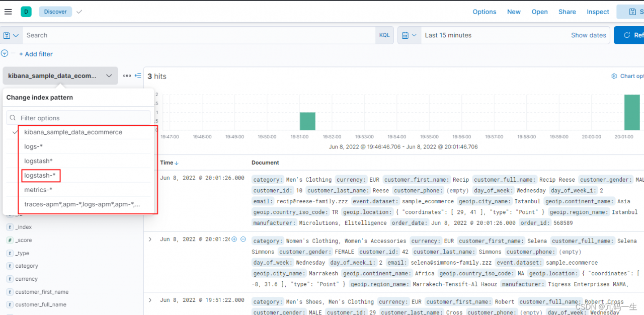Click Open in the top menu

(540, 12)
